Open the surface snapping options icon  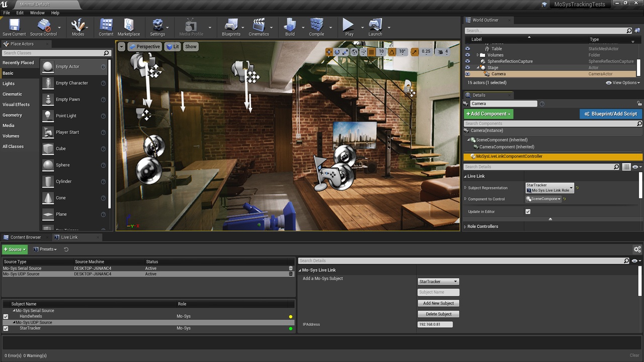tap(363, 52)
